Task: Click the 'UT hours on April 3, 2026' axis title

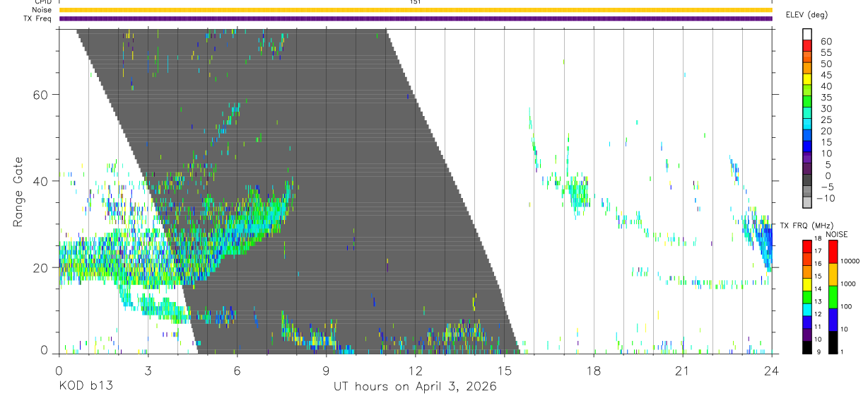Action: [x=415, y=387]
